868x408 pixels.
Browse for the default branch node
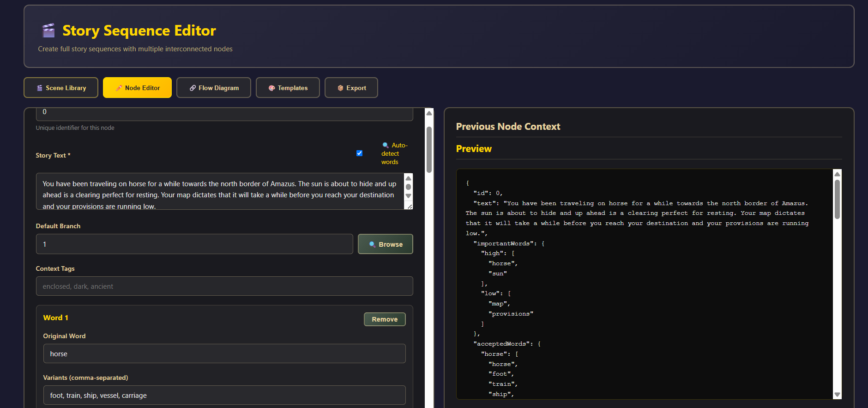(x=385, y=244)
